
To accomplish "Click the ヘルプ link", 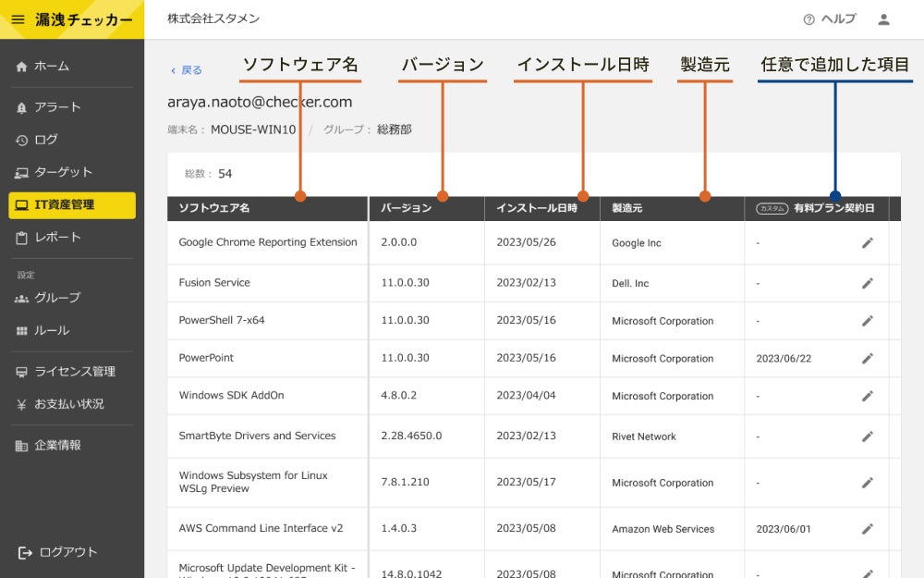I will pyautogui.click(x=838, y=18).
